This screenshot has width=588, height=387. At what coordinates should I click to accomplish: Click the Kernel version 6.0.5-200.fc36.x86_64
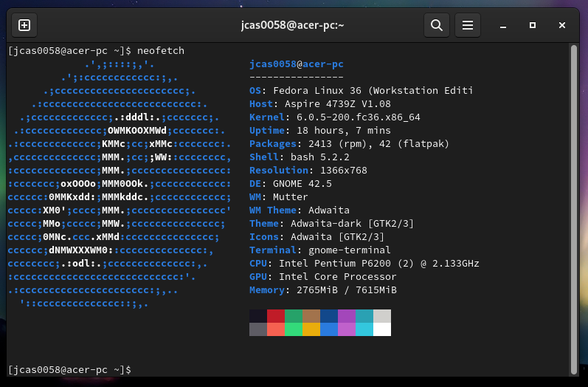click(x=358, y=117)
